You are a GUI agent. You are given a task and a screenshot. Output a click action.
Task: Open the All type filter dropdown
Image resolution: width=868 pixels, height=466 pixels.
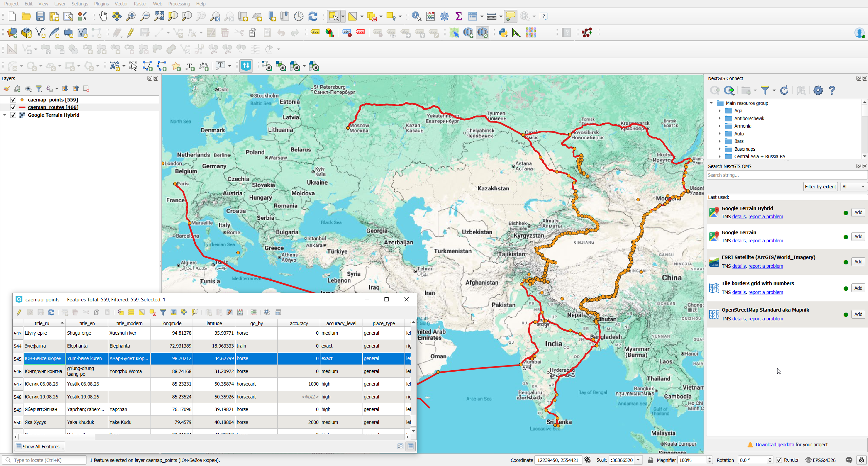click(x=854, y=187)
